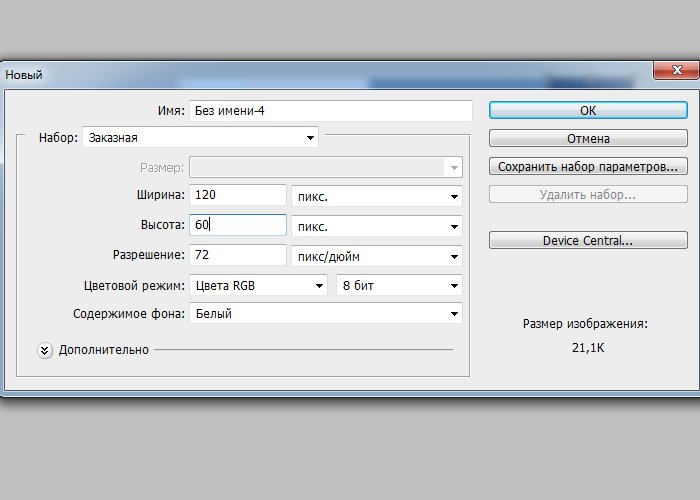
Task: Open the Набор preset dropdown
Action: pyautogui.click(x=200, y=138)
